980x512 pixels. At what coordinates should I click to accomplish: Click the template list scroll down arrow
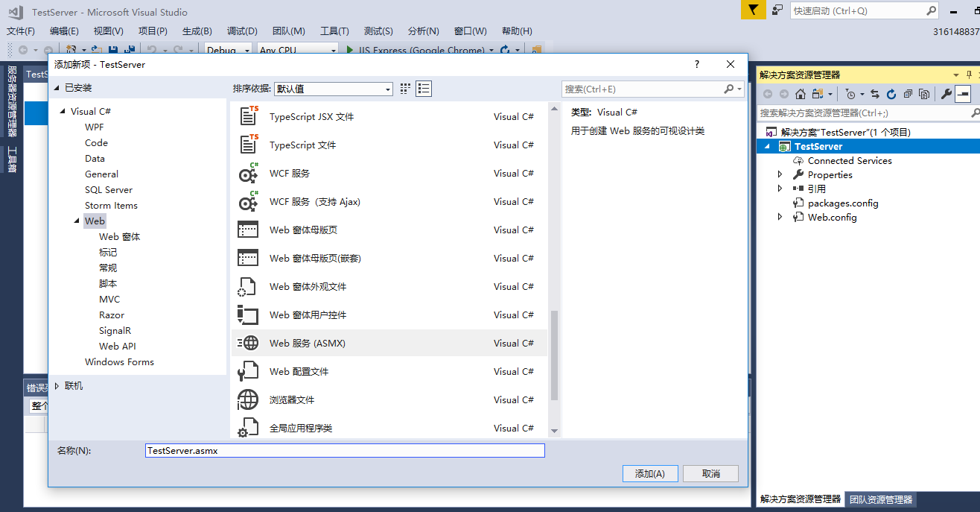click(554, 431)
